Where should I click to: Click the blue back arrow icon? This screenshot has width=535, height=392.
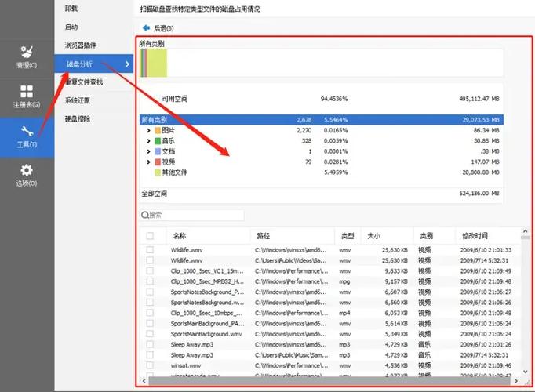[147, 28]
